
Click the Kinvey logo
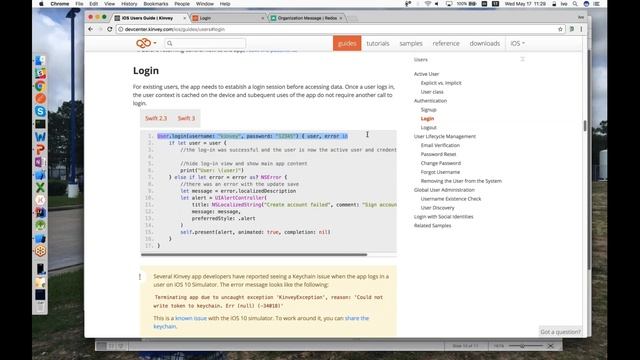[x=143, y=43]
